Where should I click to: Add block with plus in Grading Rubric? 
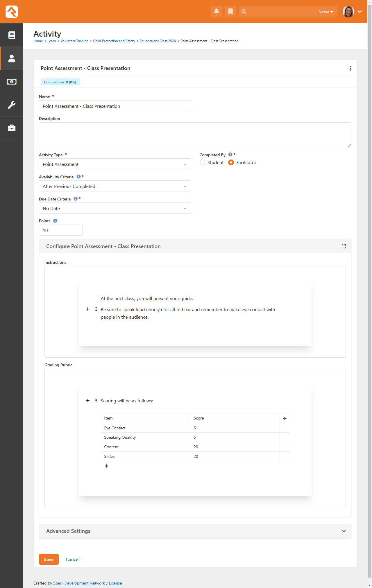pos(88,401)
